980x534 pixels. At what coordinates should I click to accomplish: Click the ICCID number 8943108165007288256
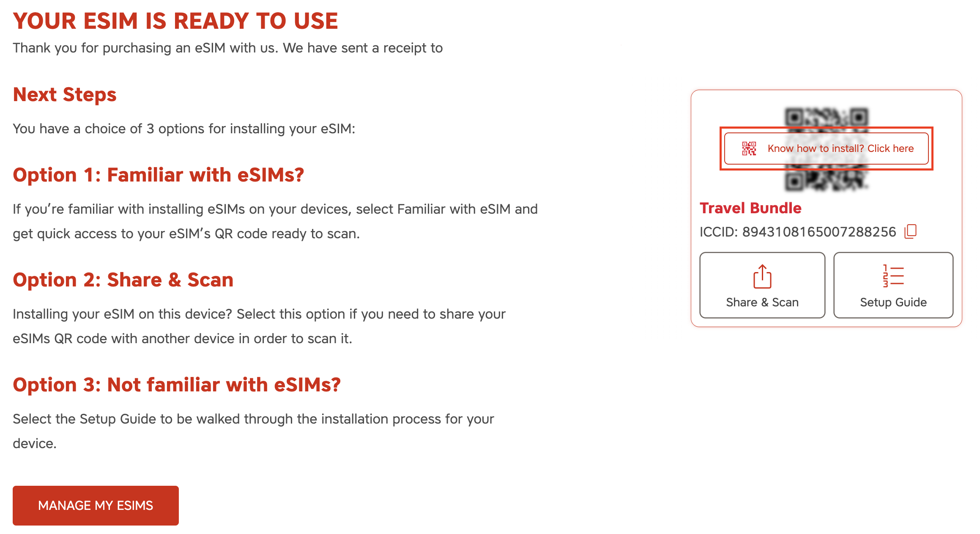click(819, 232)
